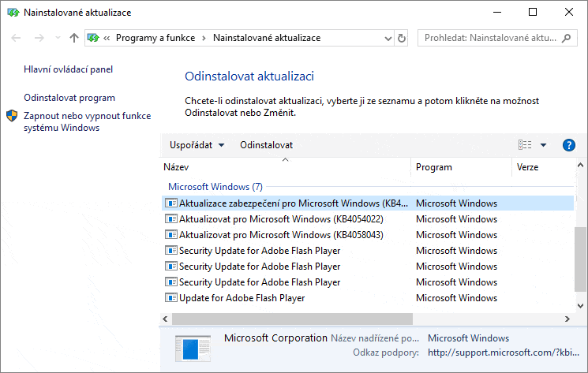Refresh the installed updates list

tap(402, 38)
